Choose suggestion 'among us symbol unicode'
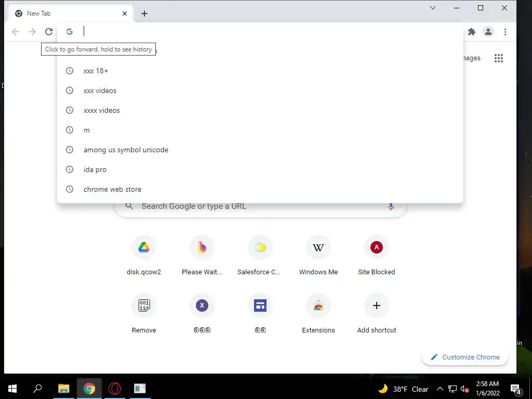This screenshot has height=399, width=532. (260, 150)
